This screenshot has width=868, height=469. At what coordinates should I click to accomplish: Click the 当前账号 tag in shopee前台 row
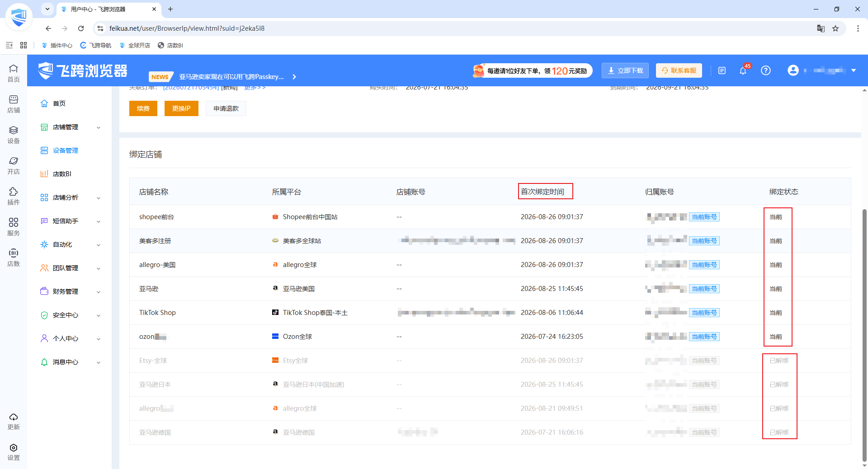(704, 217)
